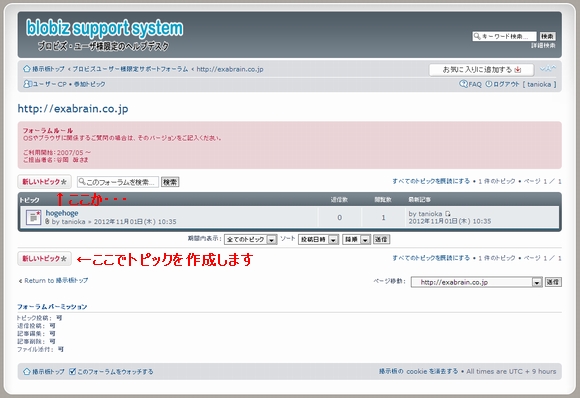Click the home icon in breadcrumb bar

click(27, 69)
